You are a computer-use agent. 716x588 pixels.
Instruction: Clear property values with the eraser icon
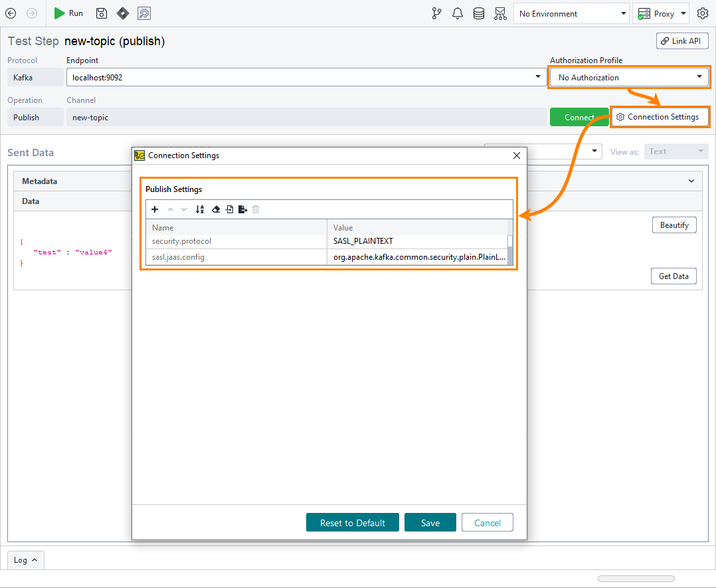coord(216,209)
